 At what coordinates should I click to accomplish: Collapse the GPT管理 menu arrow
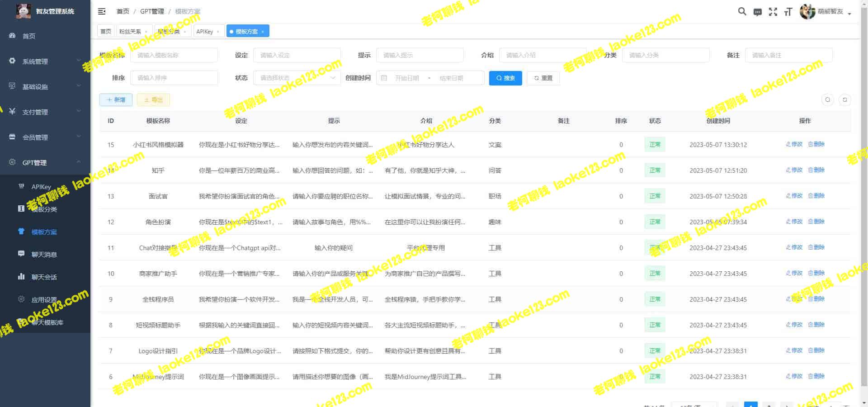click(79, 162)
